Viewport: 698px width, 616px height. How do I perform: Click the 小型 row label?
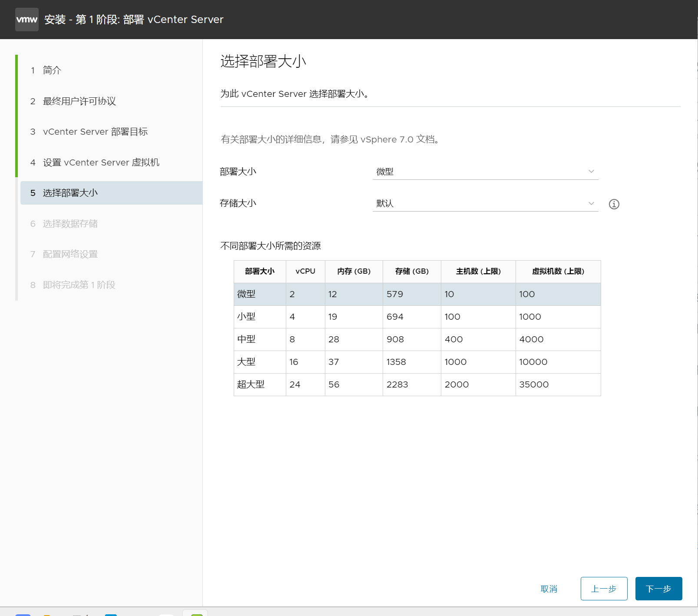pos(246,317)
